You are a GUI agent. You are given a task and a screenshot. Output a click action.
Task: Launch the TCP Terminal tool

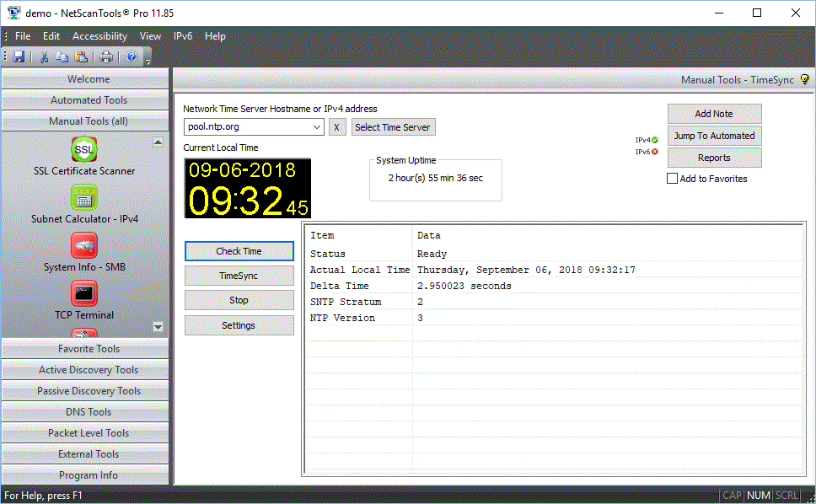pyautogui.click(x=84, y=300)
